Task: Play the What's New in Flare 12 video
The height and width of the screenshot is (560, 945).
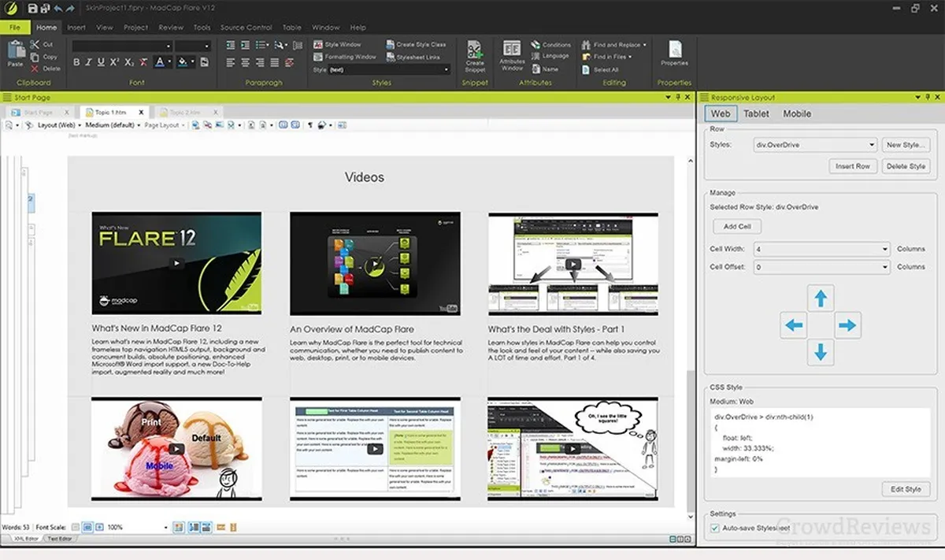Action: click(x=176, y=264)
